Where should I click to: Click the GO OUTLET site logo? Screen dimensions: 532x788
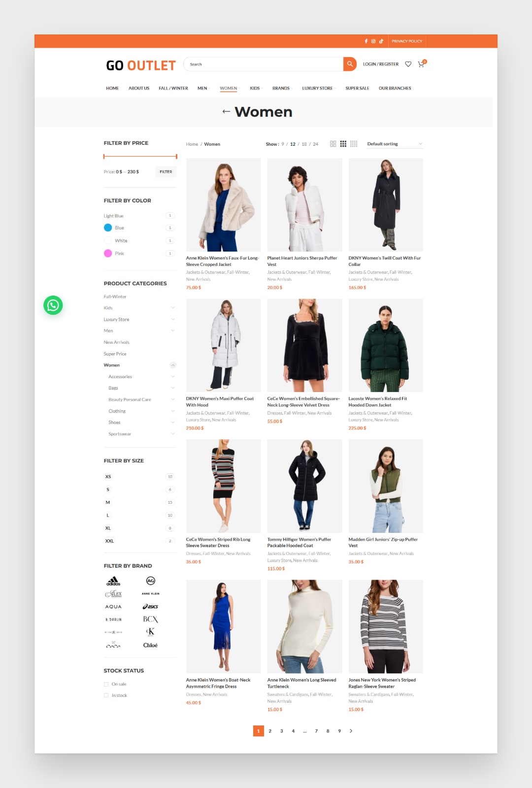[141, 66]
